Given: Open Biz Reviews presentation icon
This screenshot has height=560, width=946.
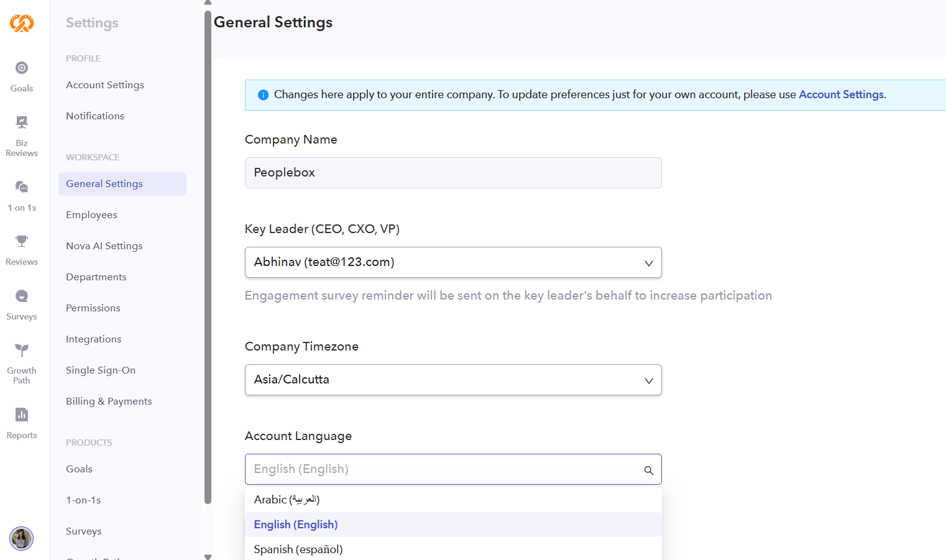Looking at the screenshot, I should click(22, 122).
